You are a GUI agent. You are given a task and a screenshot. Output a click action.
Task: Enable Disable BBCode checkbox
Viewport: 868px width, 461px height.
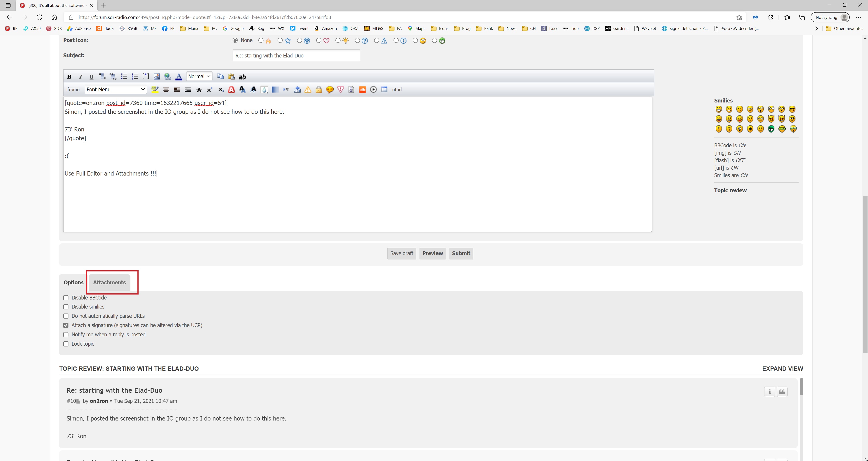pos(66,298)
